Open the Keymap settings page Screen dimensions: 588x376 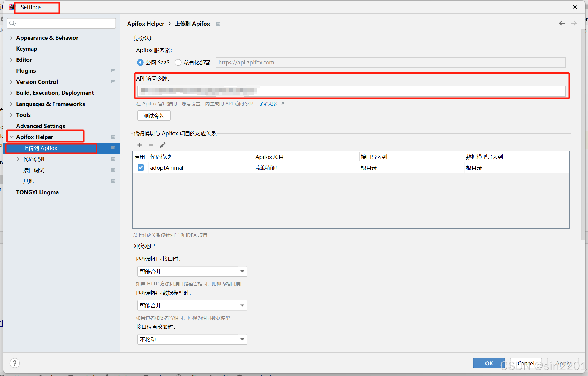pyautogui.click(x=27, y=49)
